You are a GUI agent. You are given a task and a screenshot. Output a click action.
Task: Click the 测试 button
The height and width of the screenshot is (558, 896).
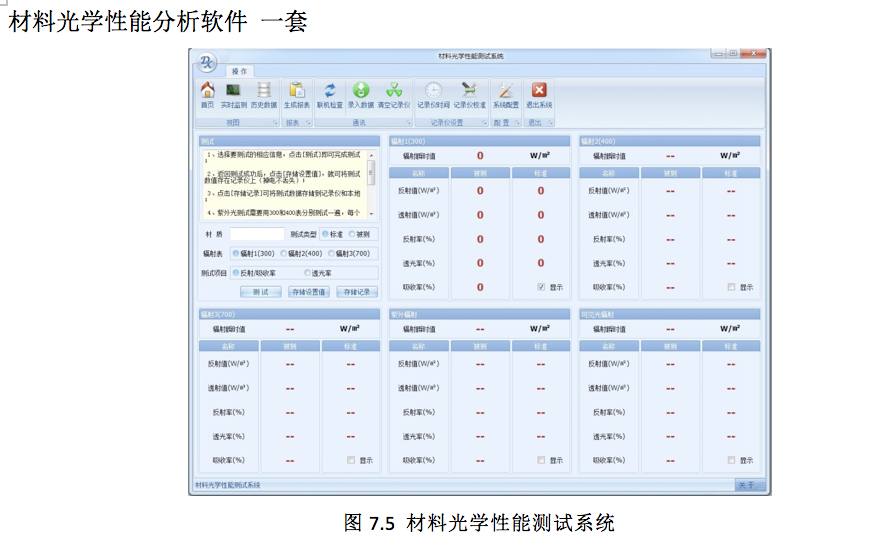coord(261,292)
